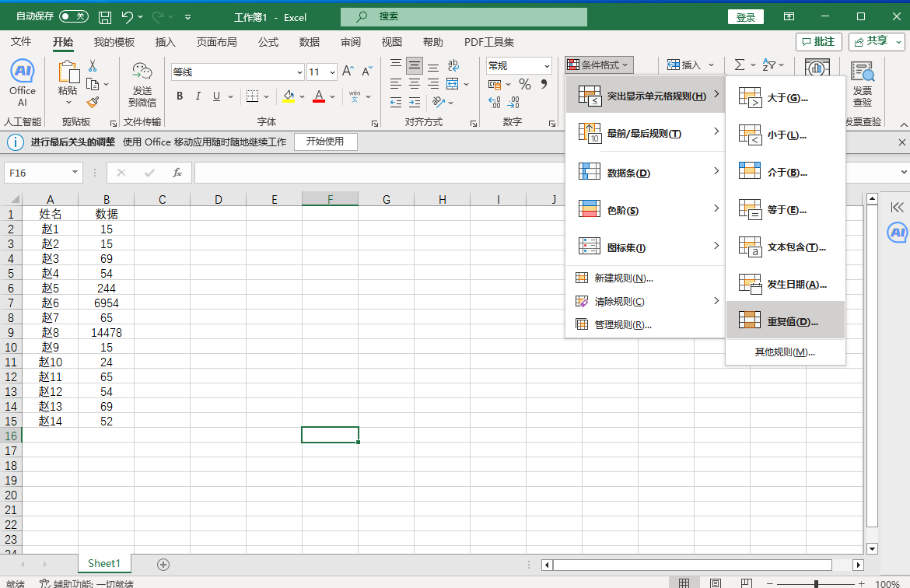Click the search box in title bar
910x588 pixels.
click(464, 16)
